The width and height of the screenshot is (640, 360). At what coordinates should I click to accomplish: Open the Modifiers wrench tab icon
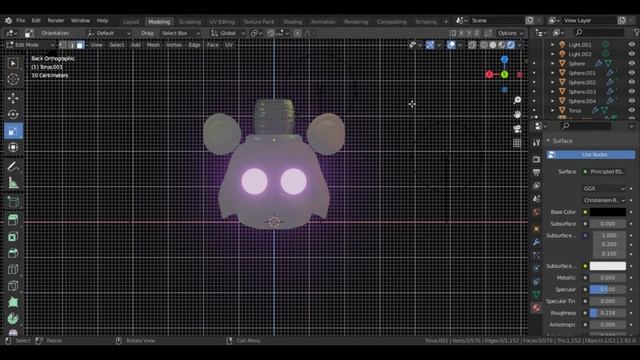pos(536,242)
